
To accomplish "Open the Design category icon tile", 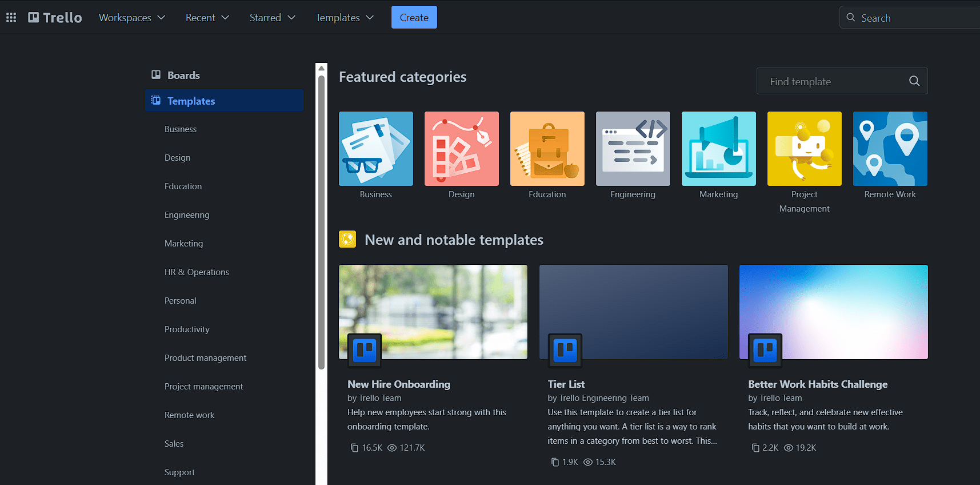I will [x=462, y=149].
